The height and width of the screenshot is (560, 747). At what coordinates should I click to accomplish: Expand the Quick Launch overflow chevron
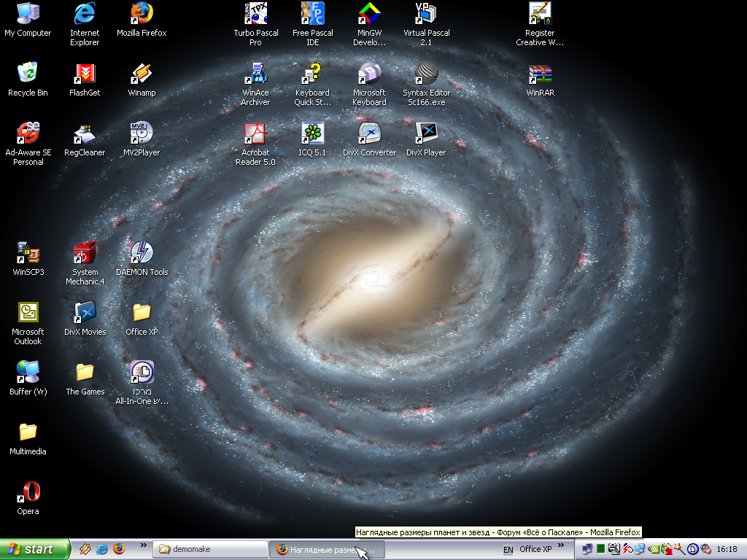(x=143, y=545)
